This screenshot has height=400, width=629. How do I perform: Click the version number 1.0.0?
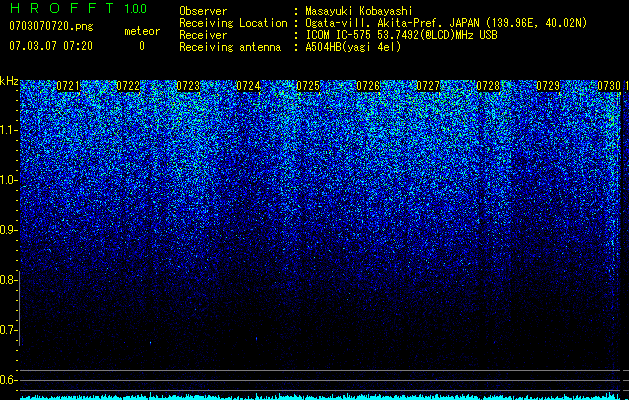point(135,9)
